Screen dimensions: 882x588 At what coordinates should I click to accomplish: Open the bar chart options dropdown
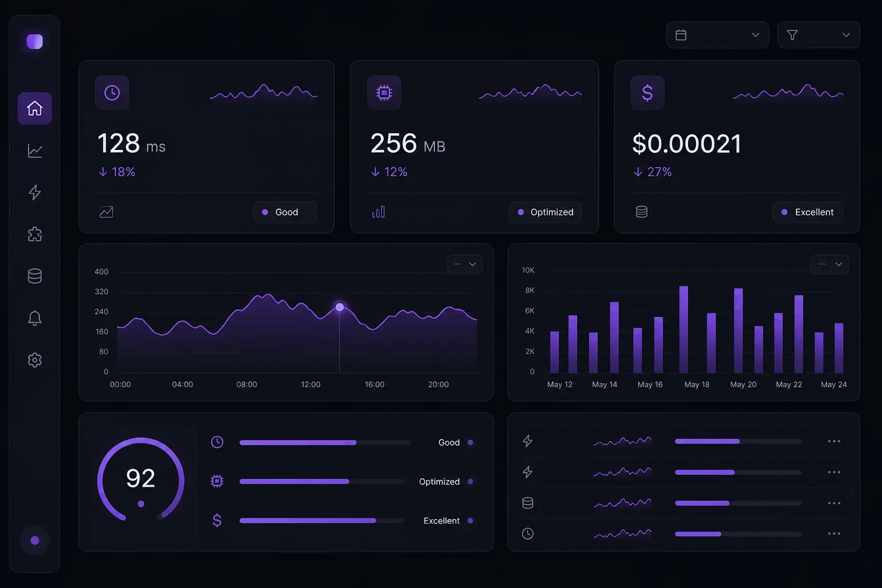829,264
